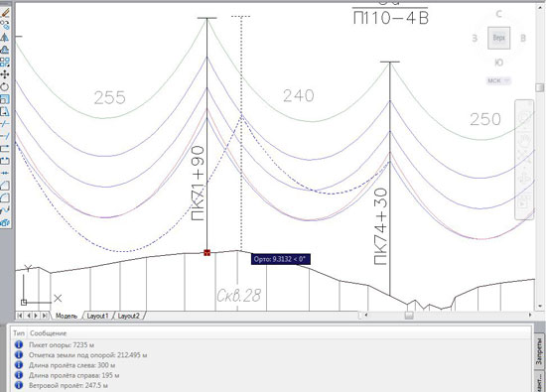Click the horizontal scrollbar thumb
546x392 pixels.
tap(409, 315)
